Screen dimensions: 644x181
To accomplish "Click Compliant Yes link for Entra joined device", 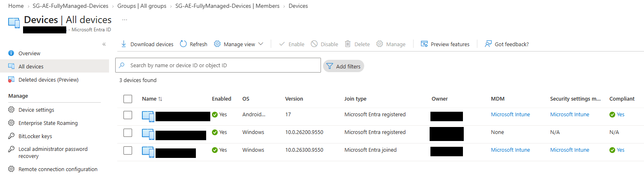I will (621, 150).
